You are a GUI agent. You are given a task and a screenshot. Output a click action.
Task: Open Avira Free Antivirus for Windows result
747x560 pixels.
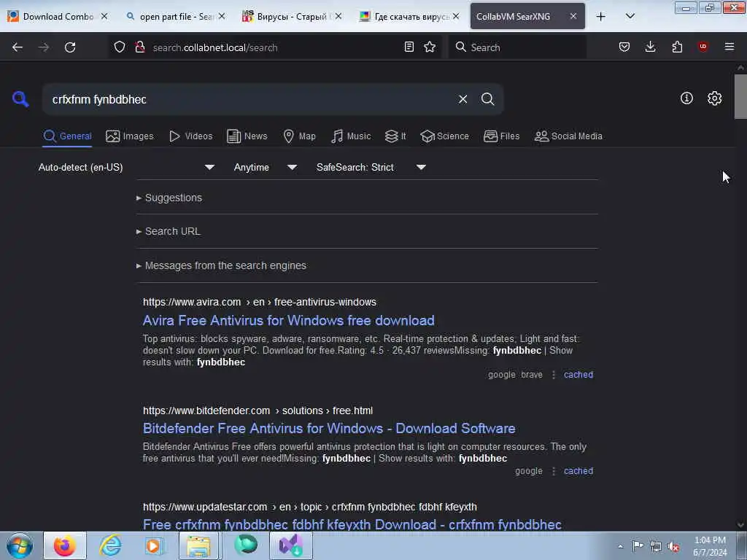(x=289, y=321)
